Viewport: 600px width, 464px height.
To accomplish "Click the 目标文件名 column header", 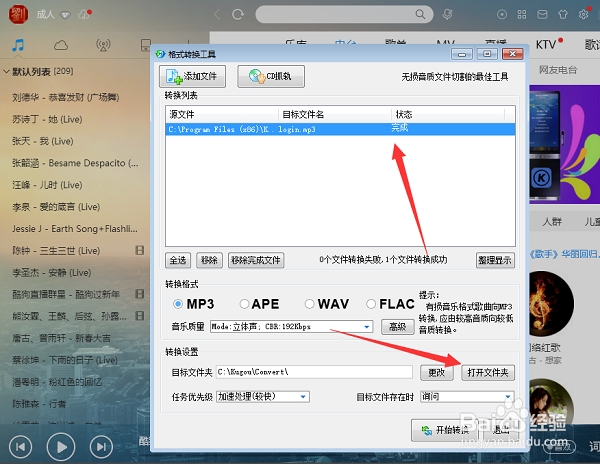I will [x=335, y=114].
